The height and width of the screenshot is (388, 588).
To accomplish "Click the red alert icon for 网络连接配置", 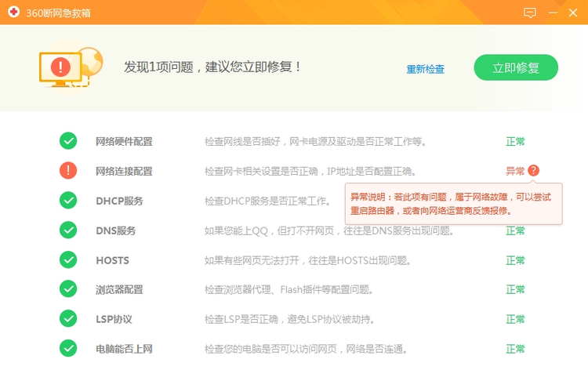I will [x=68, y=171].
